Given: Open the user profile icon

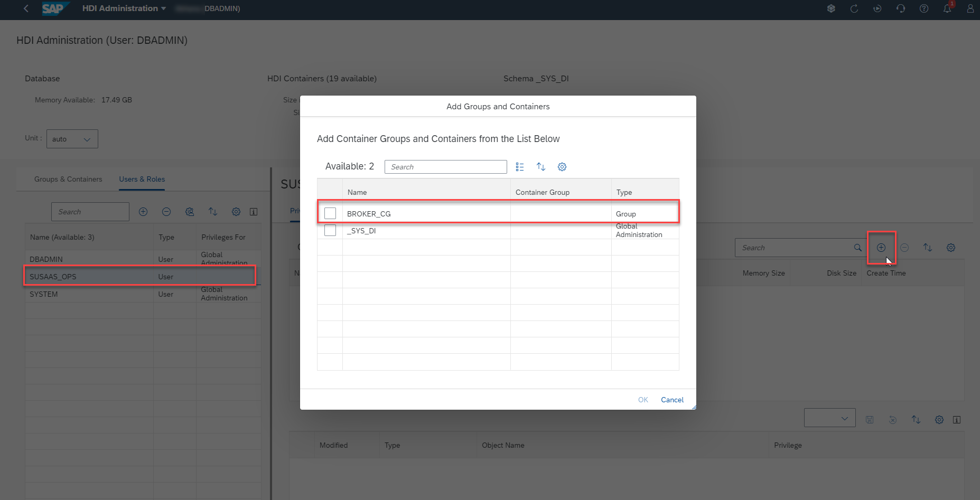Looking at the screenshot, I should [970, 8].
